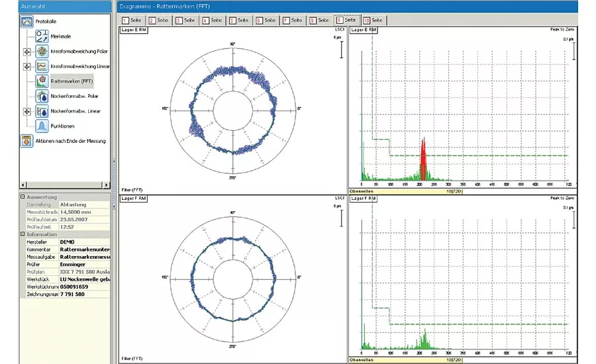
Task: Click the Lager F RM polar diagram
Action: click(232, 279)
